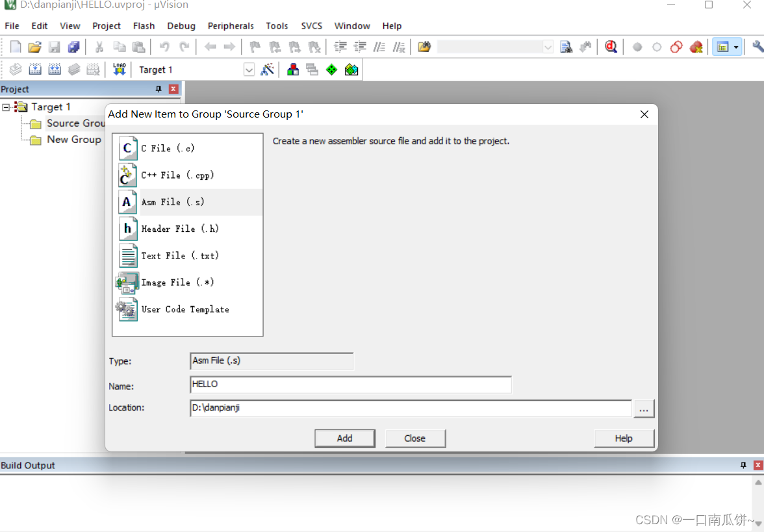The height and width of the screenshot is (532, 764).
Task: Select User Code Template item
Action: (189, 309)
